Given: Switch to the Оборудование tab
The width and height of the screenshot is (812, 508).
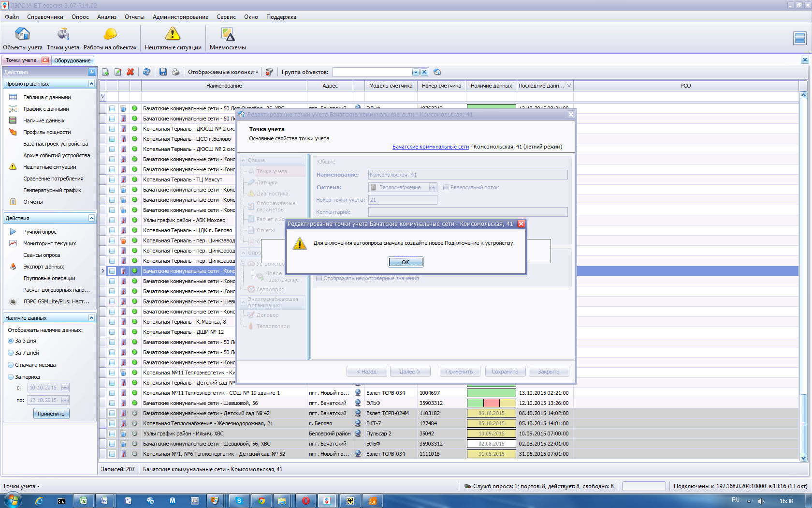Looking at the screenshot, I should (72, 60).
